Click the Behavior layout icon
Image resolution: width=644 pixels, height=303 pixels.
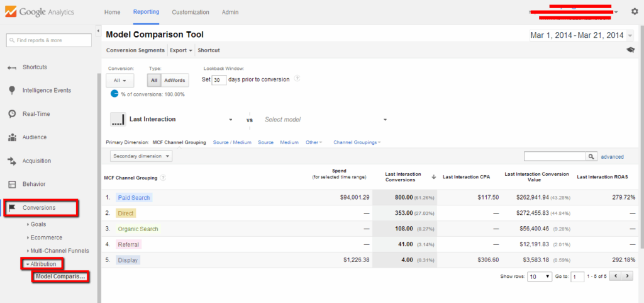[13, 184]
